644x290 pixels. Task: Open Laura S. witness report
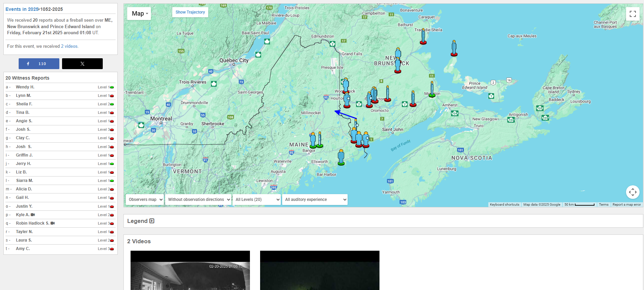click(24, 240)
